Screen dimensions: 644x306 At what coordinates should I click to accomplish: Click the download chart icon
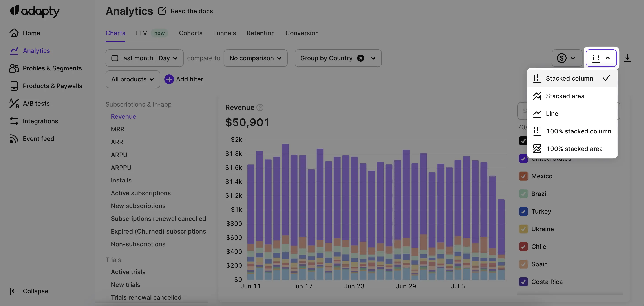[627, 58]
